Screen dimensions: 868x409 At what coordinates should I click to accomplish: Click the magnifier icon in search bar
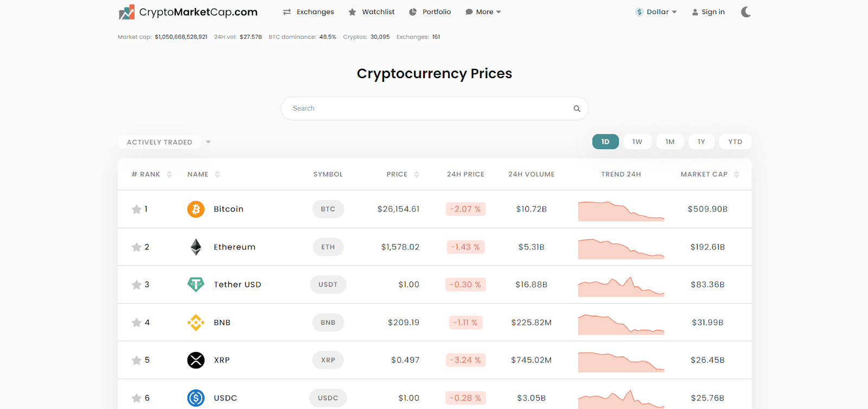[x=577, y=108]
